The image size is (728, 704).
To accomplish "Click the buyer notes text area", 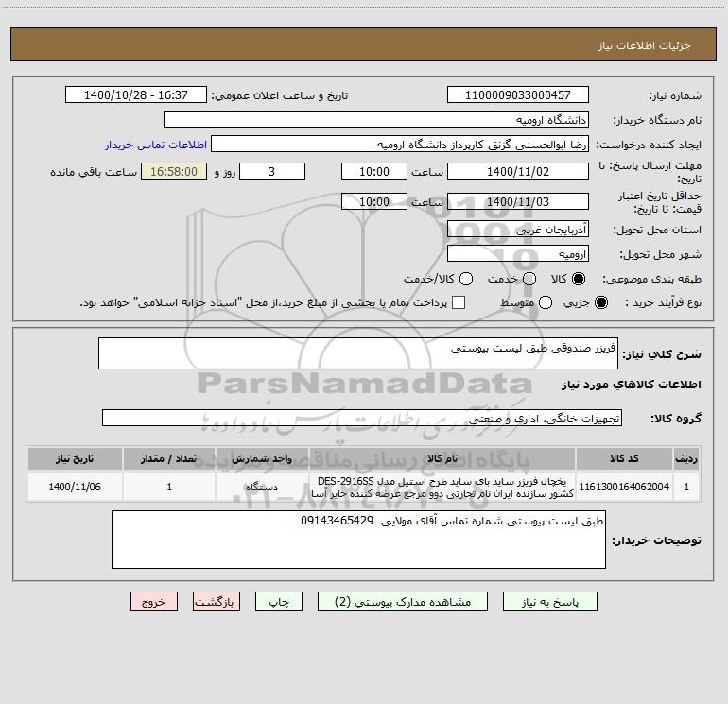I will (358, 540).
